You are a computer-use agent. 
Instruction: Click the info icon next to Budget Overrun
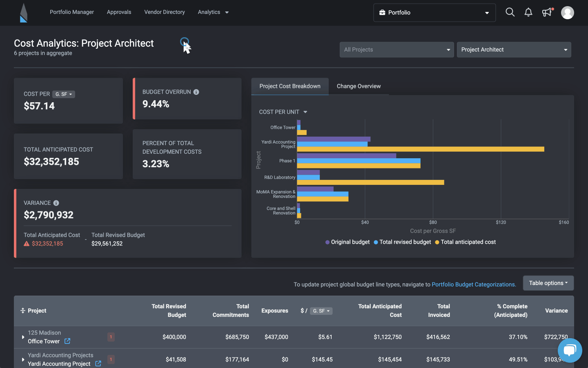tap(196, 92)
